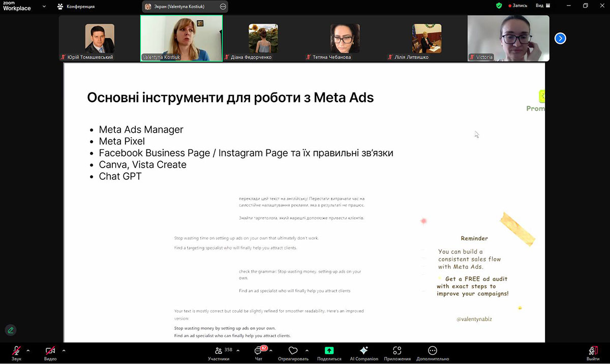The image size is (610, 364).
Task: Expand options arrow next to Чат
Action: tap(270, 350)
